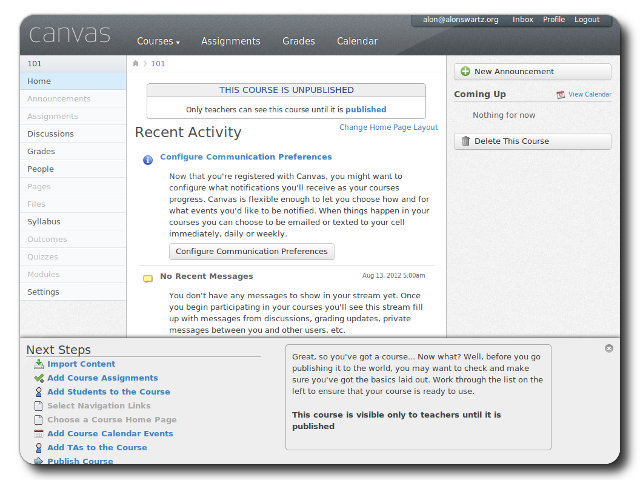Click the published link in unpublished notice

click(x=366, y=109)
